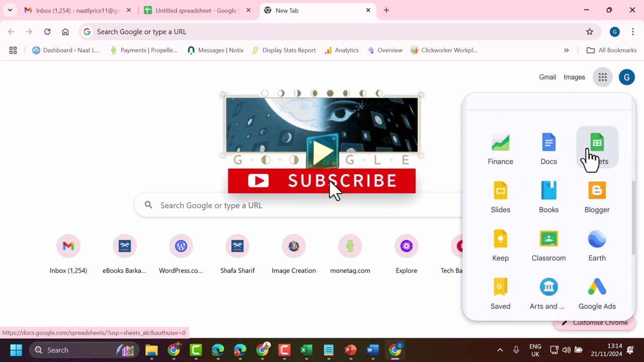This screenshot has width=644, height=362.
Task: Open a new browser tab
Action: pos(386,10)
